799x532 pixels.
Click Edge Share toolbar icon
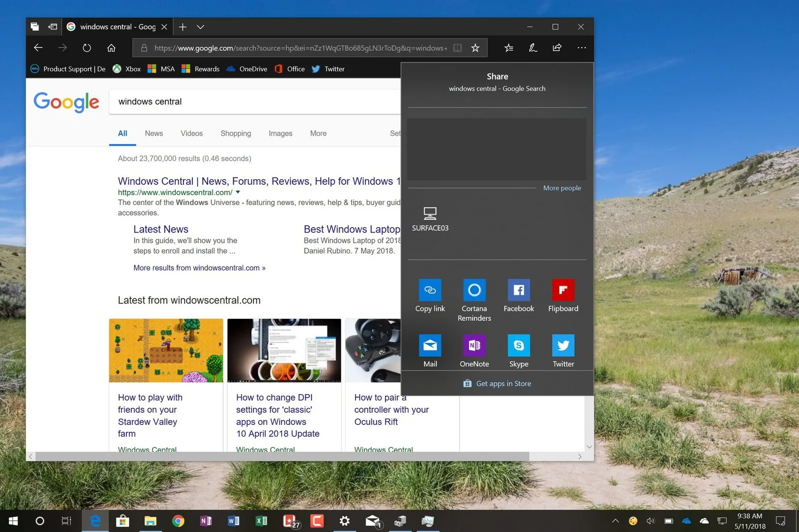click(557, 48)
